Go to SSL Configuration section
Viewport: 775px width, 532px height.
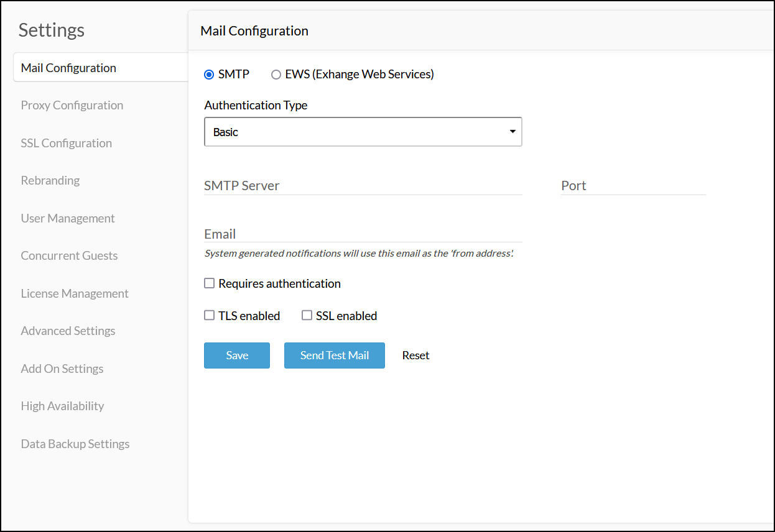tap(67, 143)
